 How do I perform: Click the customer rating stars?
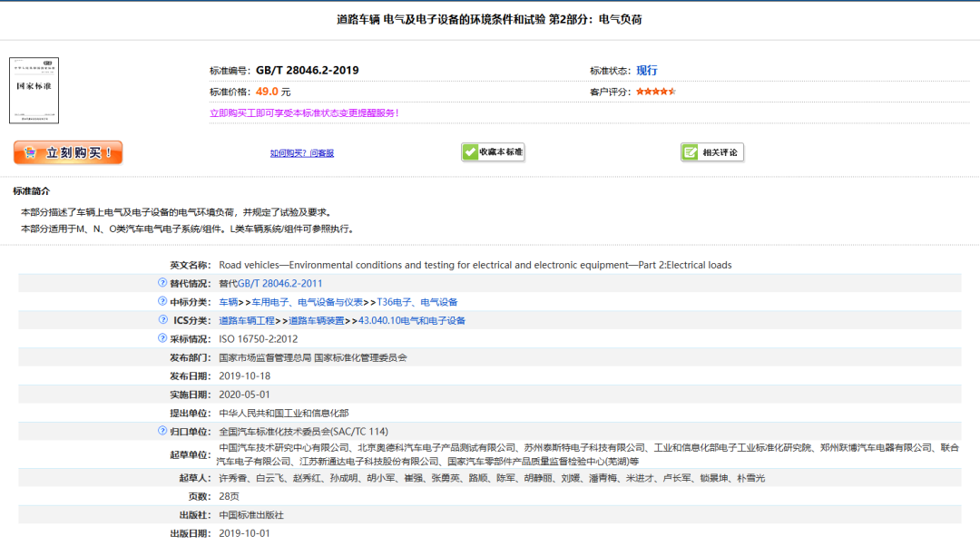[655, 92]
